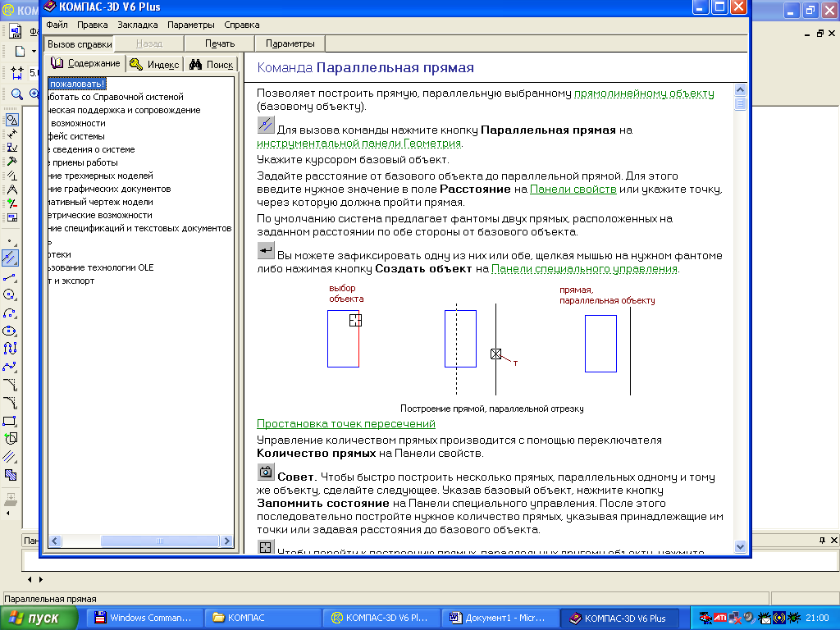840x630 pixels.
Task: Click the contents pane horizontal scrollbar thumb
Action: [x=160, y=541]
